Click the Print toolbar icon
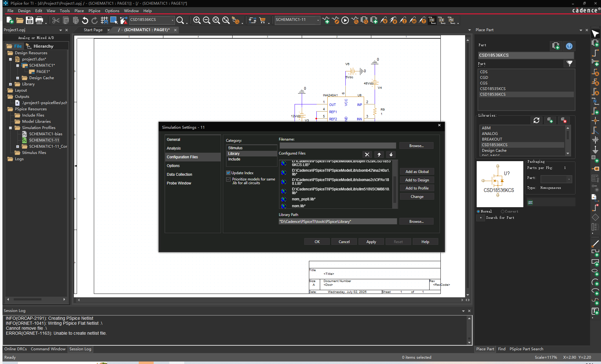601x364 pixels. [x=39, y=20]
